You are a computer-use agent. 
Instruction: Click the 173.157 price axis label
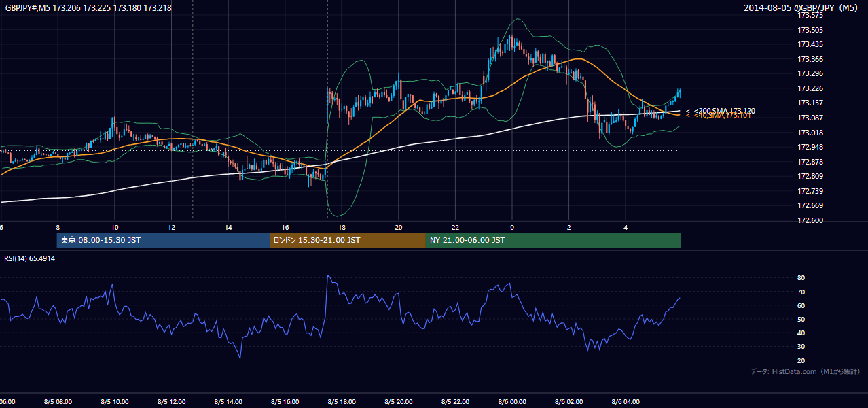(x=810, y=103)
